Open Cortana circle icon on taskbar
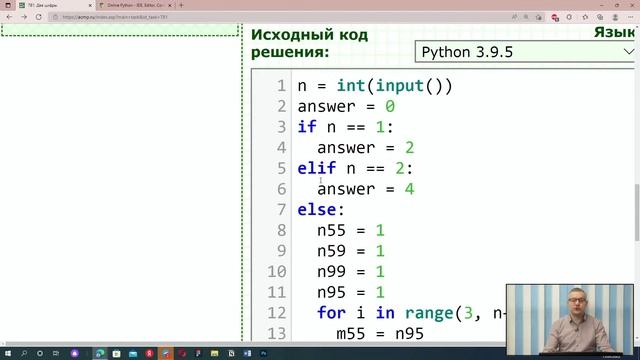The width and height of the screenshot is (640, 360). [x=40, y=353]
